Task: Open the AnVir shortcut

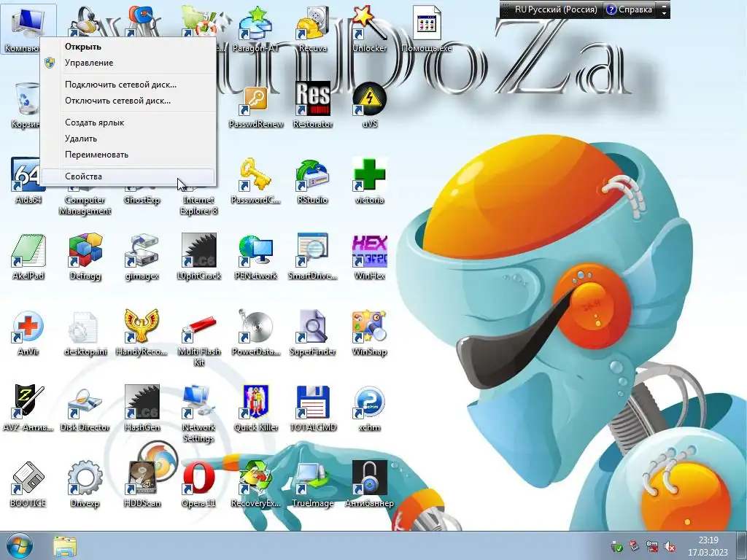Action: 28,333
